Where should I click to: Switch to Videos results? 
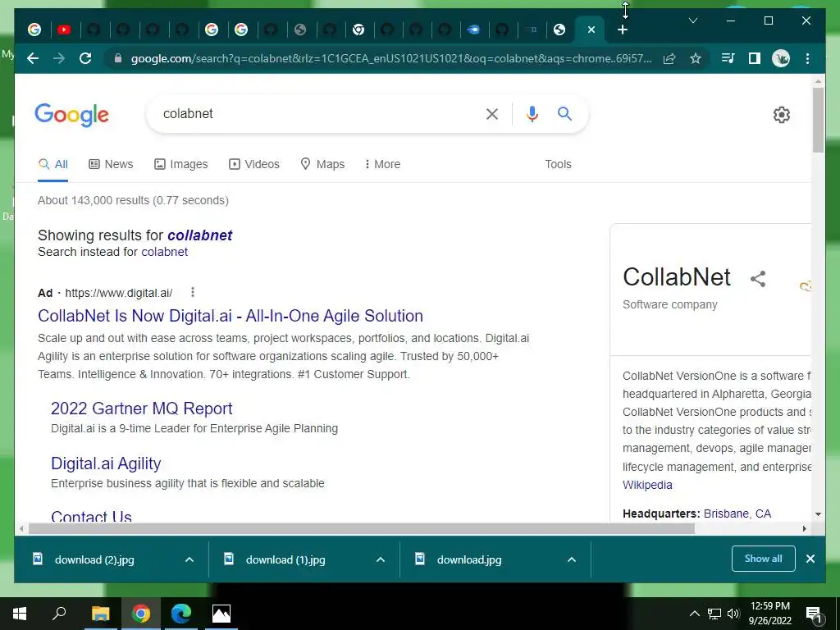tap(254, 164)
